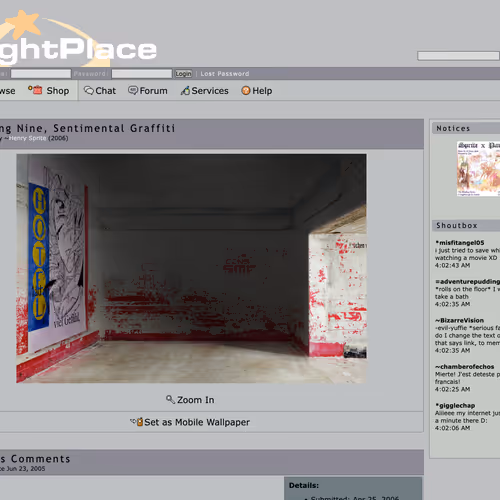Focus the search box at top right

click(x=458, y=56)
